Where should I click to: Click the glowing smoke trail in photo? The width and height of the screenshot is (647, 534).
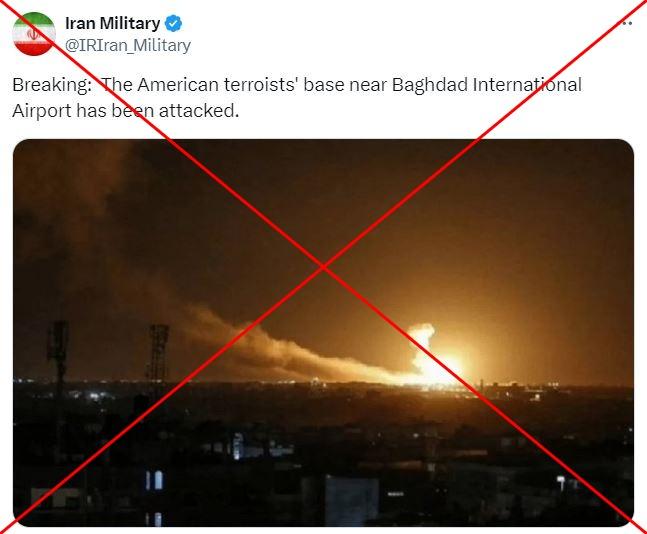click(x=289, y=349)
